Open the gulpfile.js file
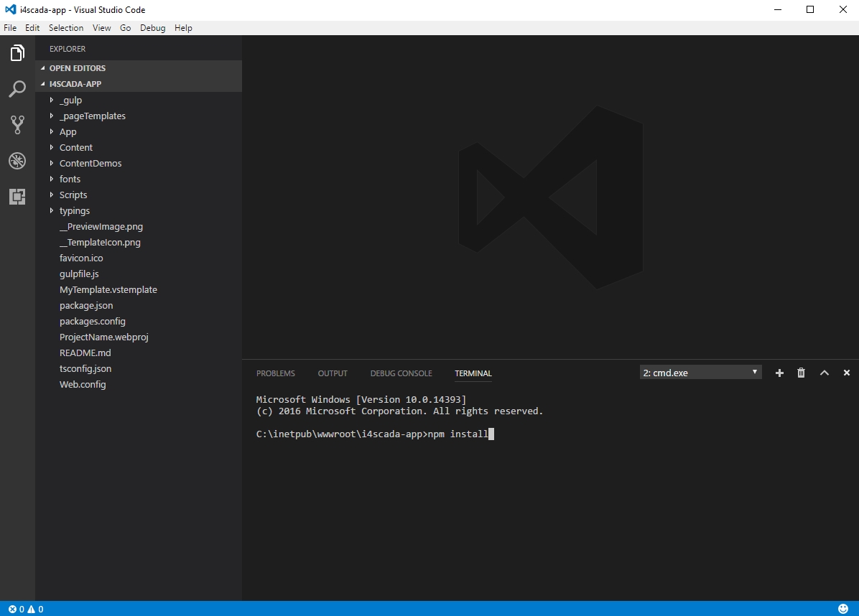The image size is (859, 616). (79, 274)
